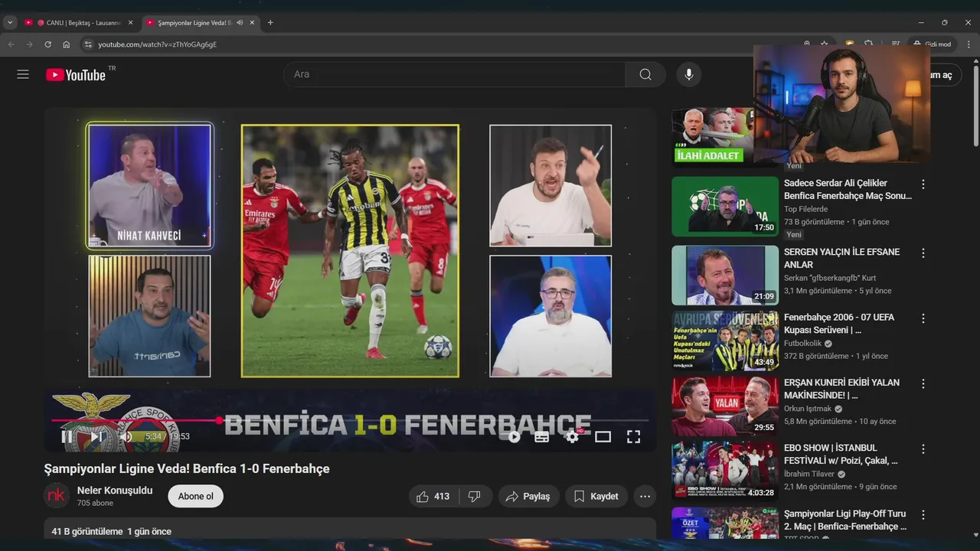
Task: Focus the 'Ara' search field
Action: (x=455, y=74)
